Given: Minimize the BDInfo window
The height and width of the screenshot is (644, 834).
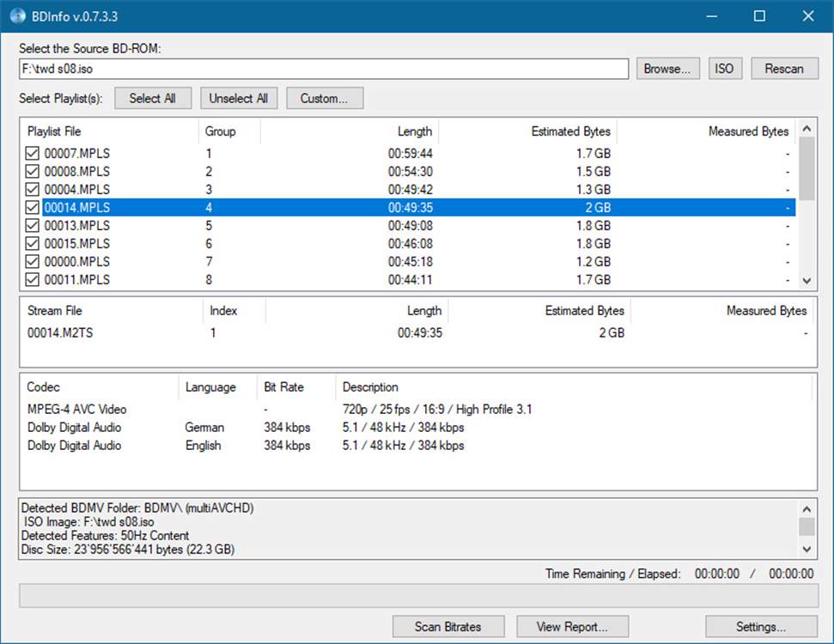Looking at the screenshot, I should (x=712, y=16).
